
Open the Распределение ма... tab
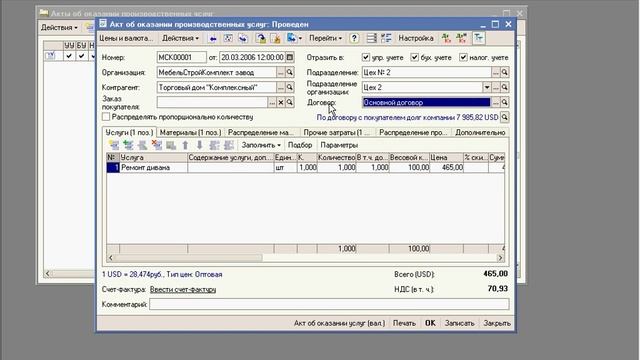(261, 133)
